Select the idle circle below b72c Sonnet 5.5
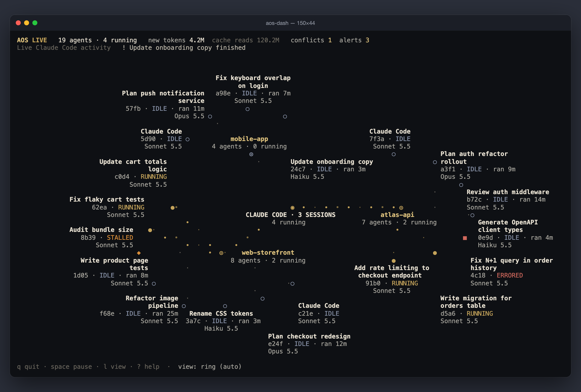581x392 pixels. 472,215
